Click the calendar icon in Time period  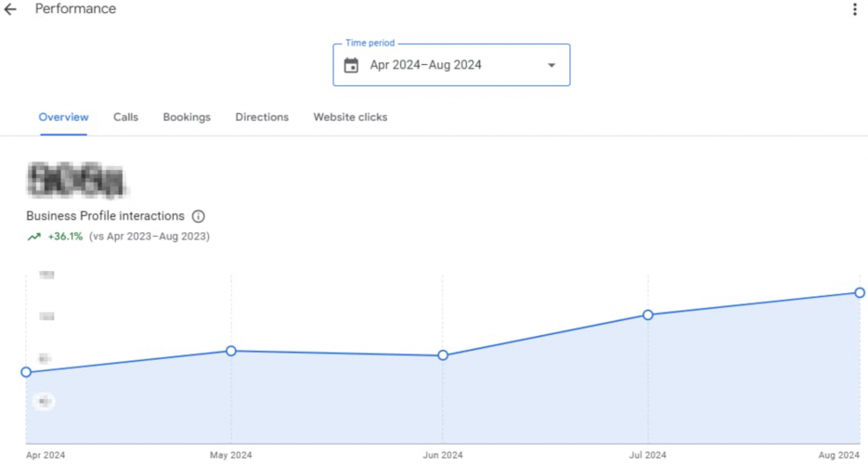(351, 65)
